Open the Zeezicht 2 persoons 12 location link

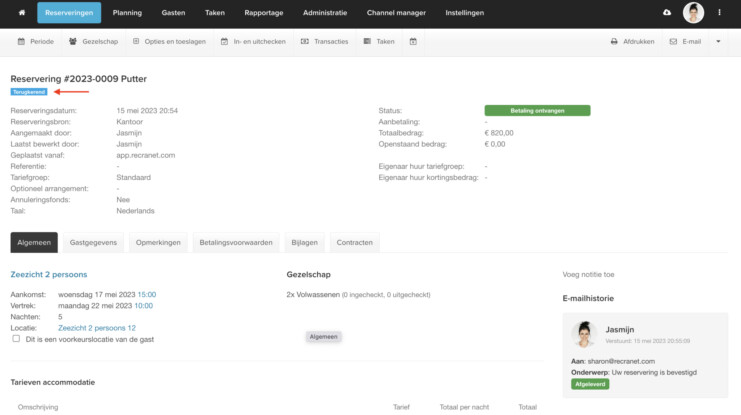(97, 327)
